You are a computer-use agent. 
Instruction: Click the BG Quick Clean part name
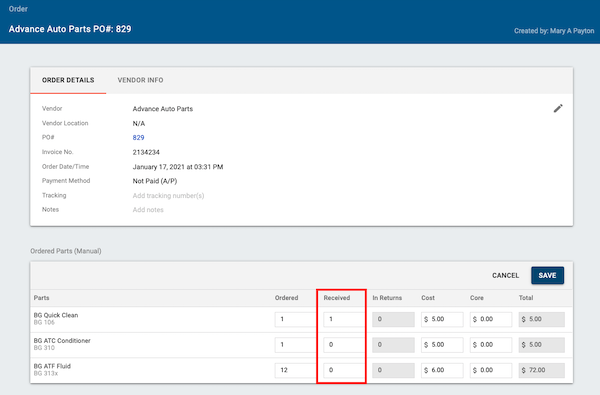(56, 315)
